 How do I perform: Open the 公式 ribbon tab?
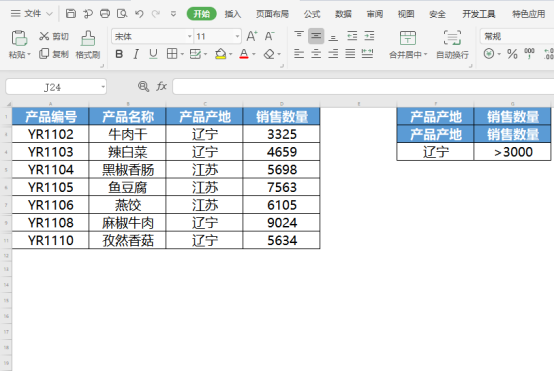pos(312,14)
